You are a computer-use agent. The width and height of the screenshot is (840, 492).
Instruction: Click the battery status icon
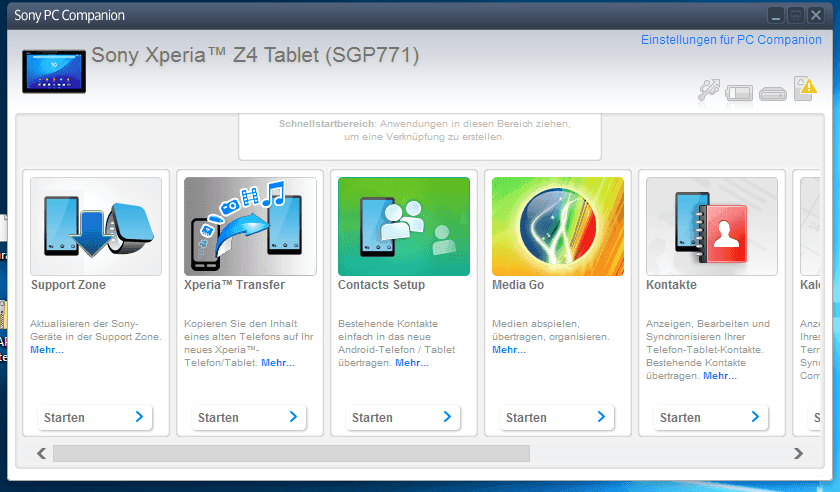739,93
